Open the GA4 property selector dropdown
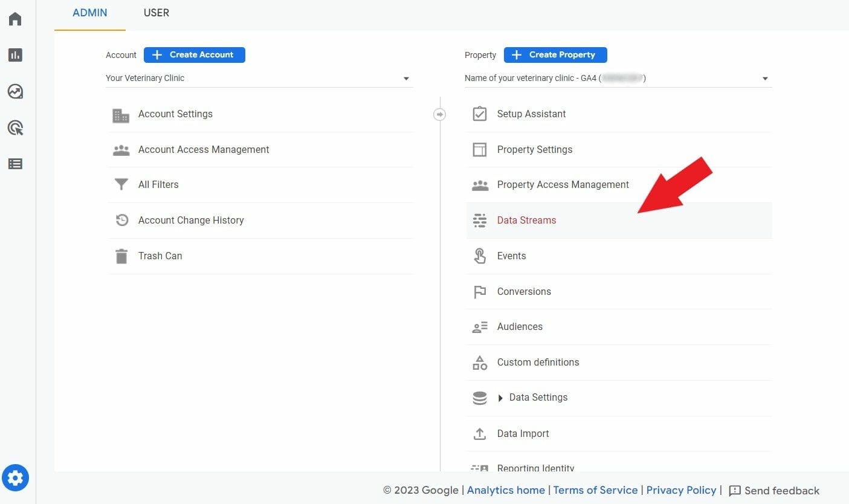This screenshot has width=849, height=504. tap(764, 78)
